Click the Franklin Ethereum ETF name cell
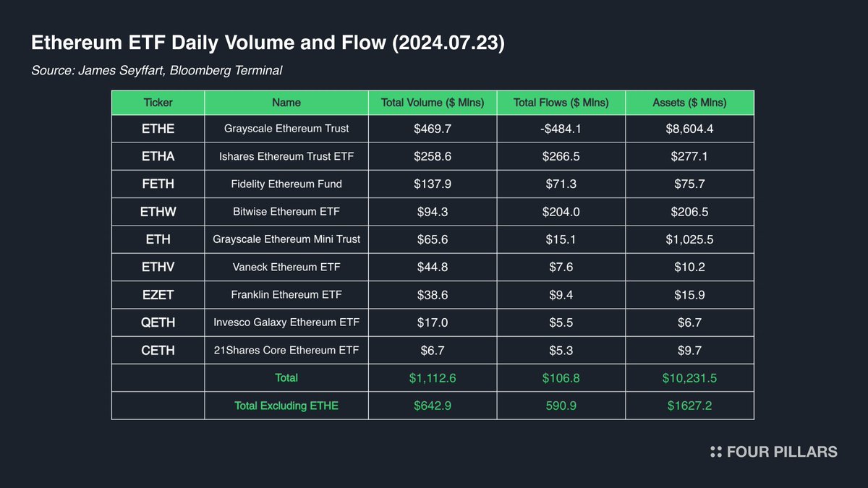Image resolution: width=868 pixels, height=488 pixels. tap(286, 295)
